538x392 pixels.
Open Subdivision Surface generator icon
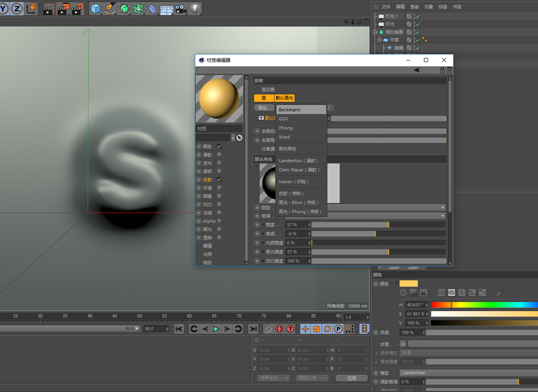[124, 8]
